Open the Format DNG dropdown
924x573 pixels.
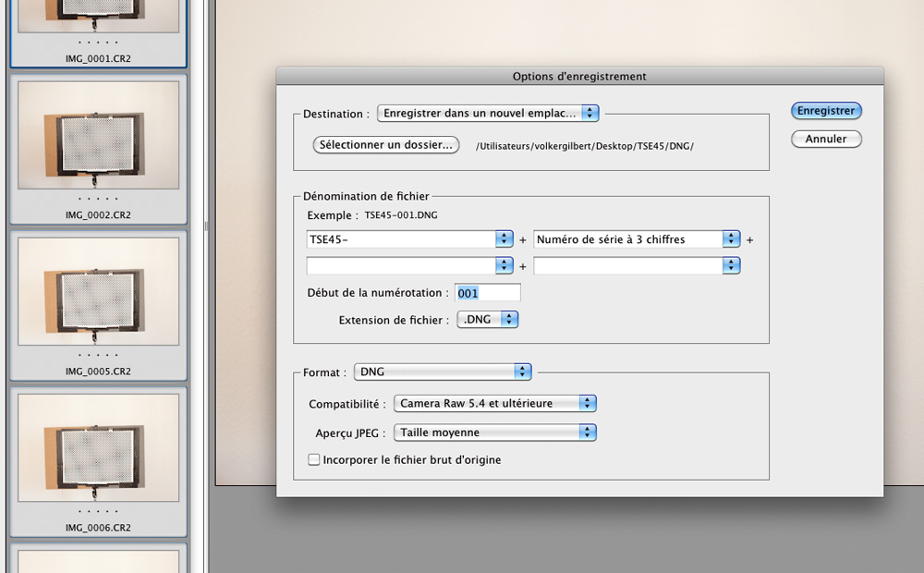(443, 372)
